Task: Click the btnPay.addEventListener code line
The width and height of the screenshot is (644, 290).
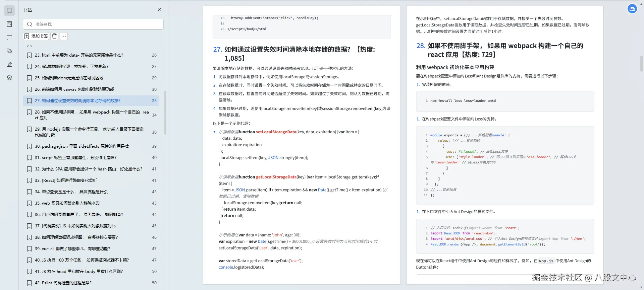Action: tap(274, 18)
